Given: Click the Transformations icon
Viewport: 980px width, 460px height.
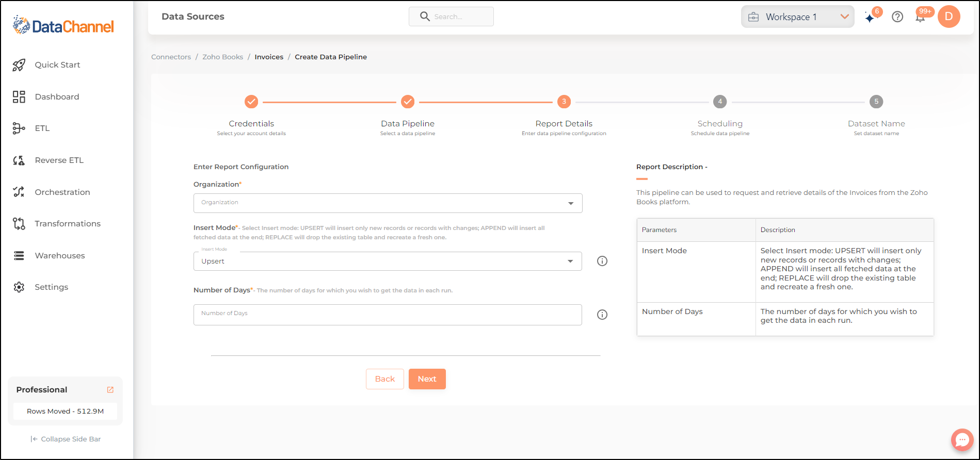Looking at the screenshot, I should click(19, 224).
